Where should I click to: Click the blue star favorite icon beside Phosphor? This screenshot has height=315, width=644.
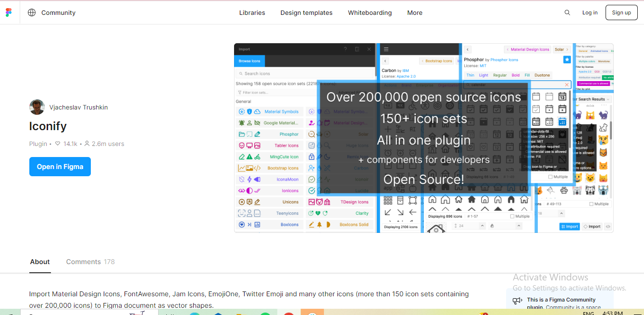coord(567,60)
